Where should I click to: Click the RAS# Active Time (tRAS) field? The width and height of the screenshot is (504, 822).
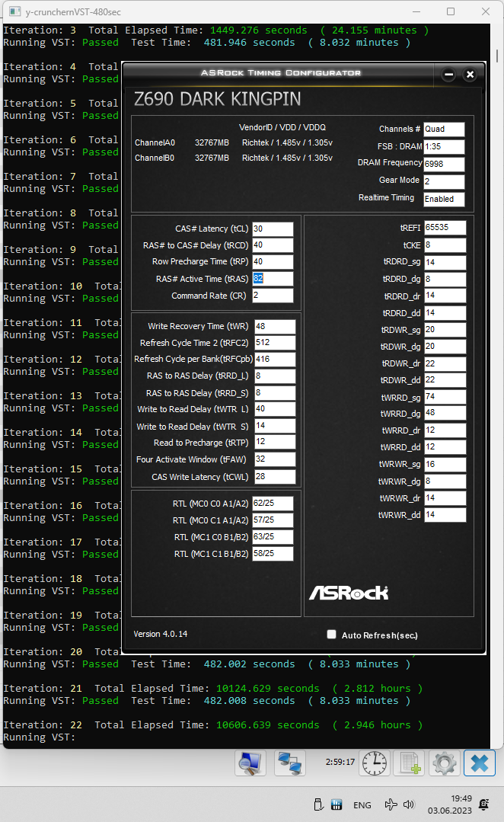click(273, 278)
